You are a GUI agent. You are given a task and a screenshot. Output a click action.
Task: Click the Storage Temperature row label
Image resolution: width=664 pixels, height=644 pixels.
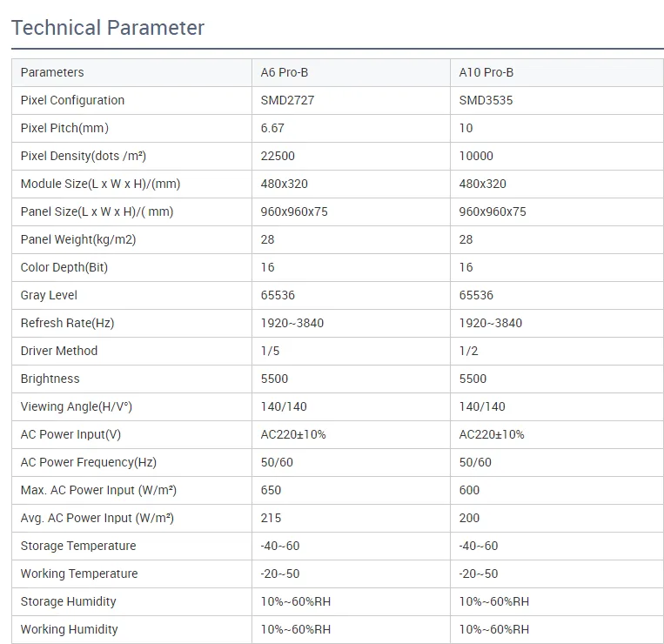click(78, 546)
